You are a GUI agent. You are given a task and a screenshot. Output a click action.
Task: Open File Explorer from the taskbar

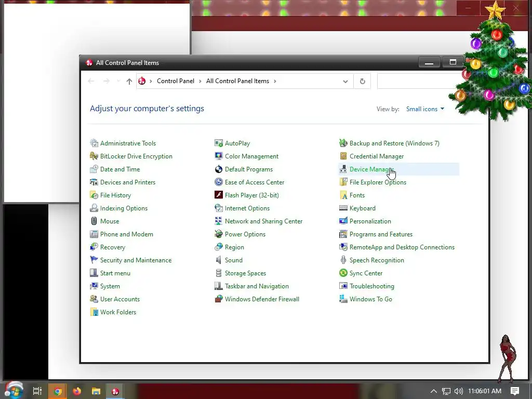96,391
